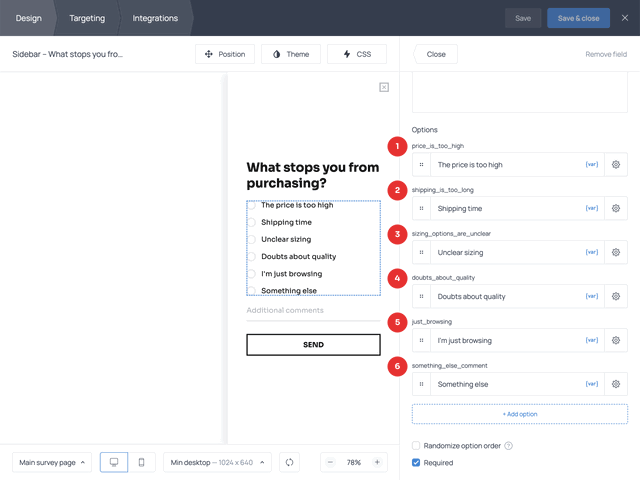This screenshot has width=640, height=480.
Task: Switch to mobile preview icon
Action: pyautogui.click(x=142, y=462)
